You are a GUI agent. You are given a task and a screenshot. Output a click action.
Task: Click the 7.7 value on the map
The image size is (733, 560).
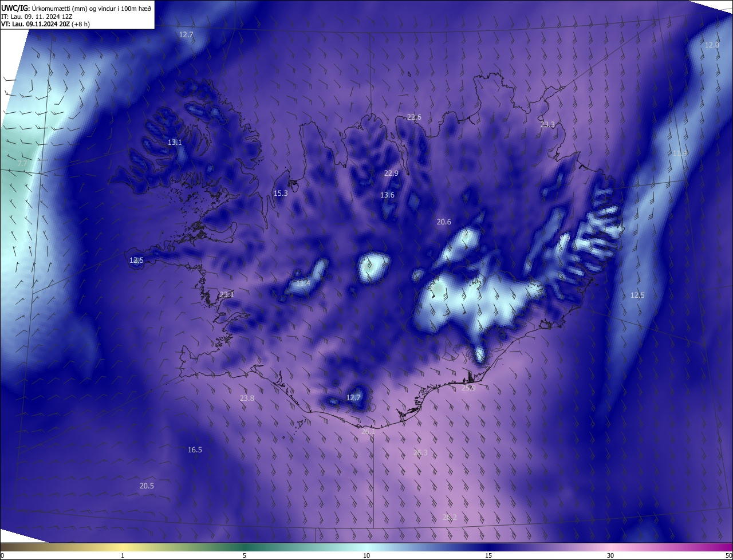click(x=23, y=163)
